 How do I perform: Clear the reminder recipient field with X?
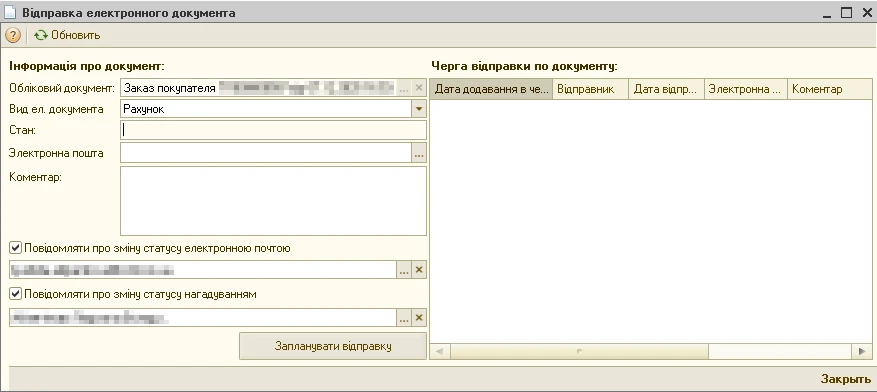[x=419, y=318]
